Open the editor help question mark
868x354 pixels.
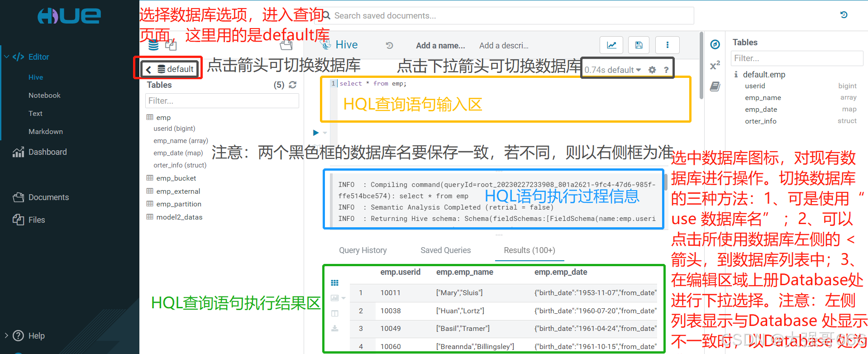point(666,70)
